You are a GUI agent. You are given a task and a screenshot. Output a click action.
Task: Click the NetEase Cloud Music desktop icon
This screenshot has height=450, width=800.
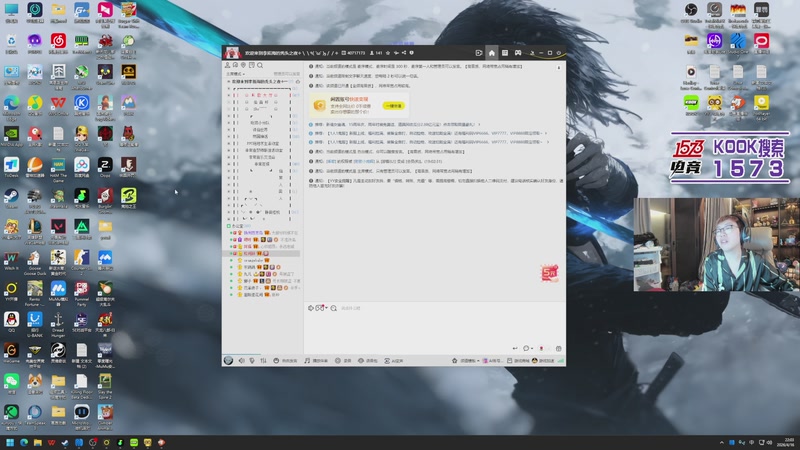pos(58,43)
